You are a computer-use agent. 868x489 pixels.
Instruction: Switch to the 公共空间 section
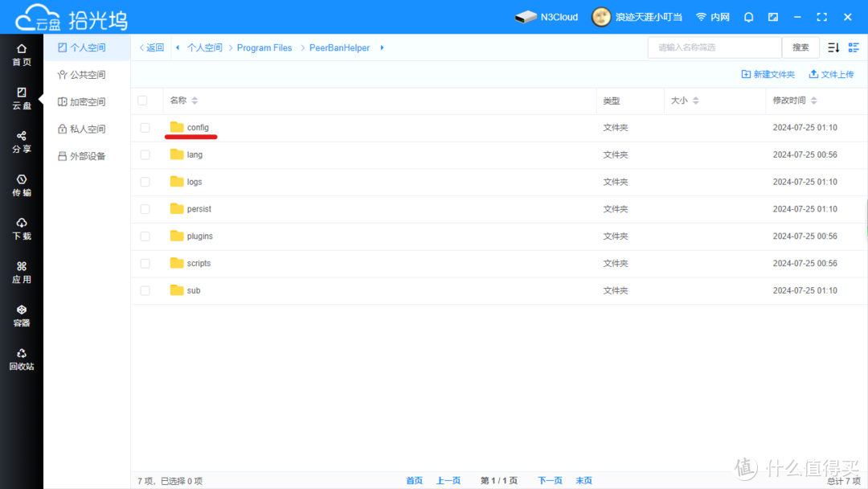tap(87, 74)
